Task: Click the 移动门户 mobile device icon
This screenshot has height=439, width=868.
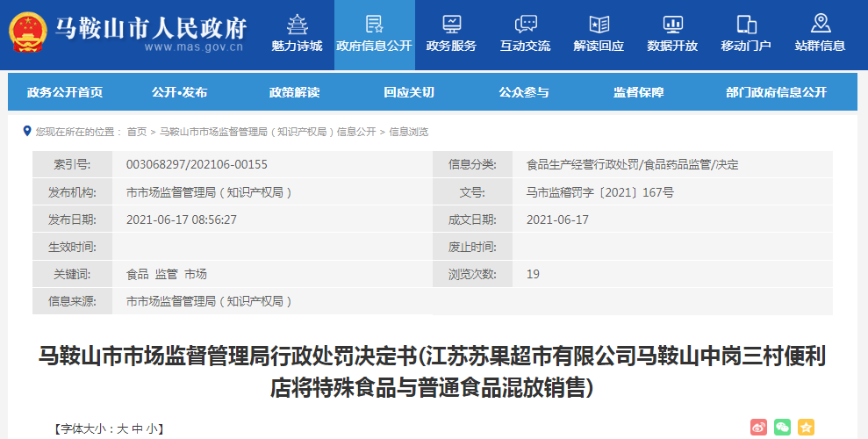Action: click(746, 24)
